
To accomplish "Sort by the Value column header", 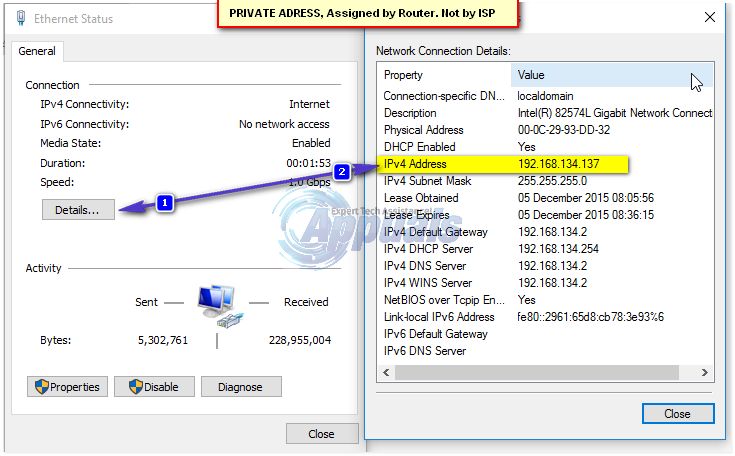I will [x=612, y=75].
